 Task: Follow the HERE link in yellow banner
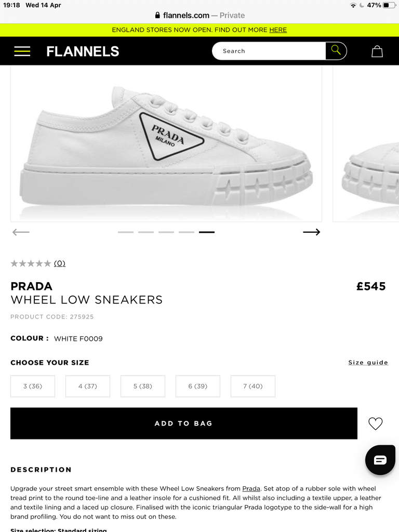point(278,30)
